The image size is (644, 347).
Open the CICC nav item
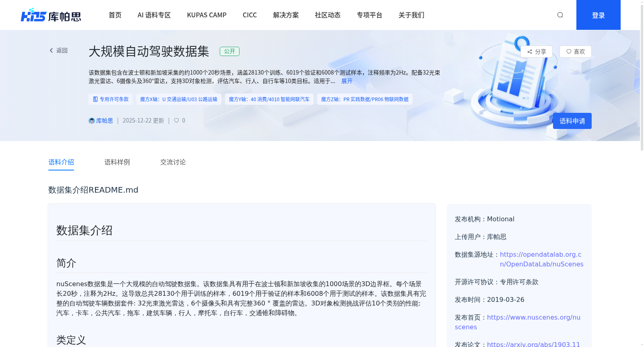(250, 15)
